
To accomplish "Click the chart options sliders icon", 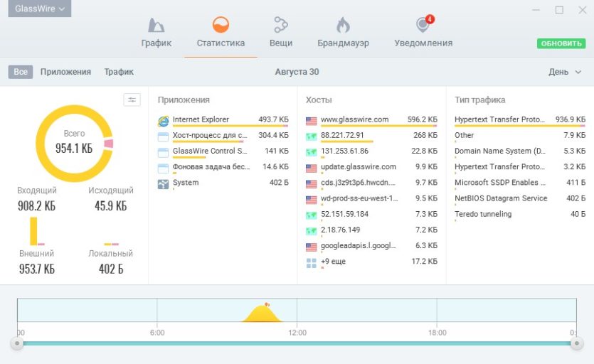I will [x=132, y=100].
